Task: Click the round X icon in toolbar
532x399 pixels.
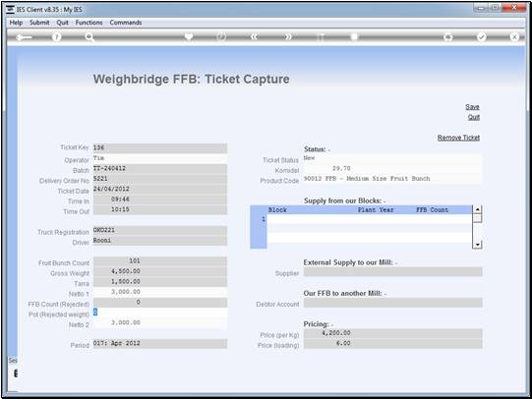Action: (514, 36)
